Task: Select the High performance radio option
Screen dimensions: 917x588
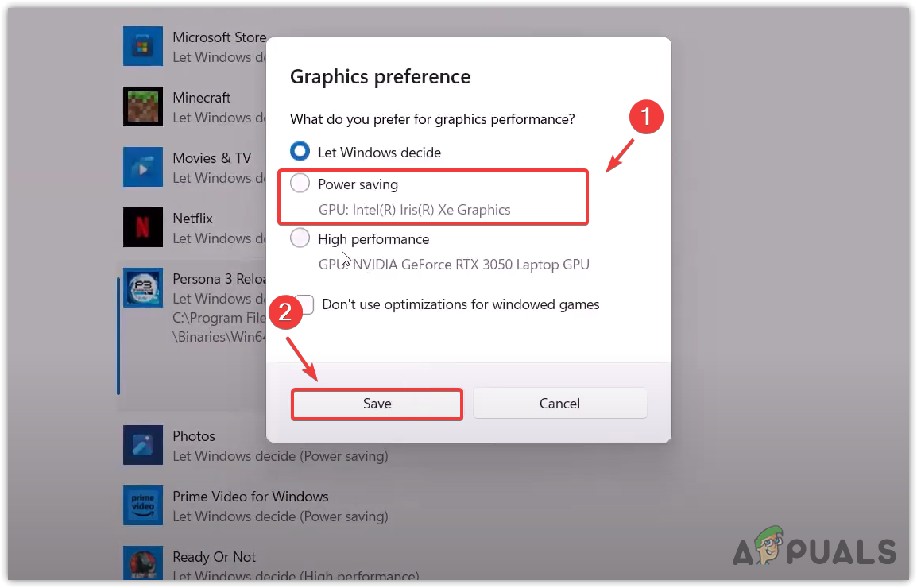Action: [300, 238]
